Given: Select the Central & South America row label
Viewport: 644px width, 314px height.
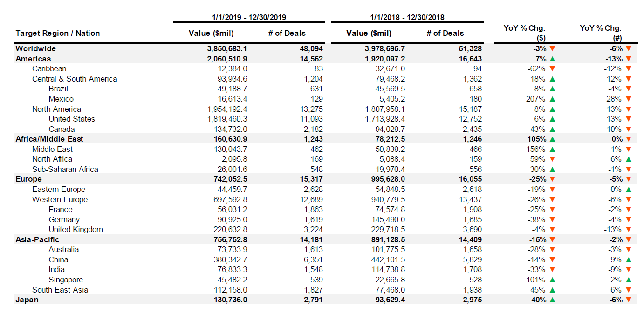Looking at the screenshot, I should (x=75, y=79).
